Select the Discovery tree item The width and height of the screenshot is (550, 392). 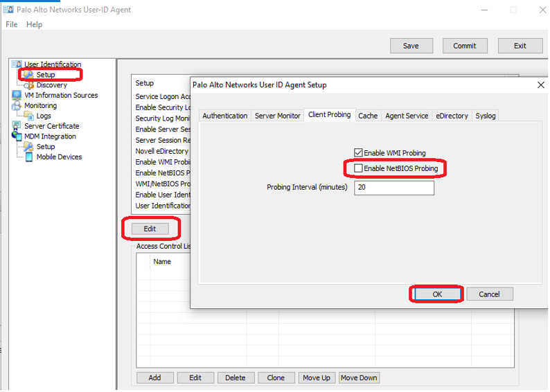coord(51,85)
